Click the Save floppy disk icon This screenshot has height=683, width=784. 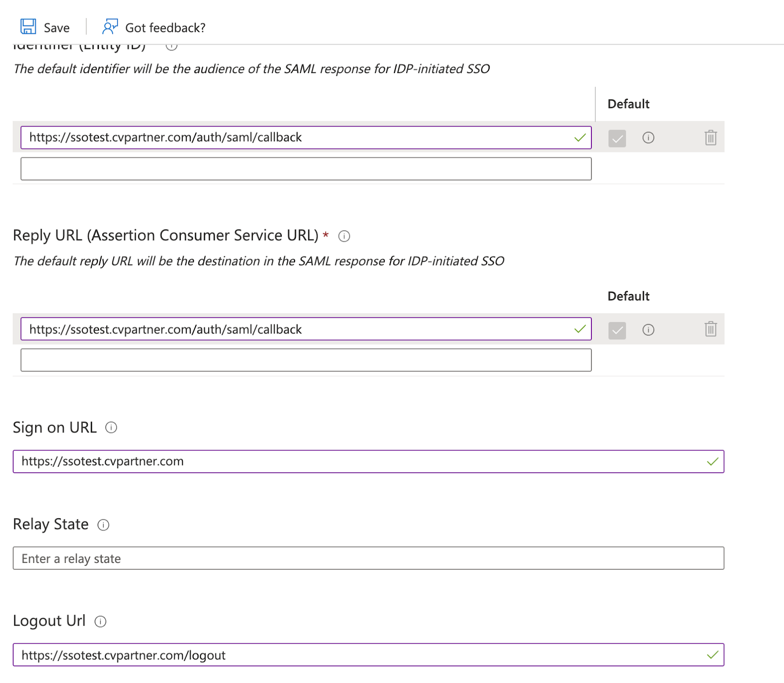(28, 27)
